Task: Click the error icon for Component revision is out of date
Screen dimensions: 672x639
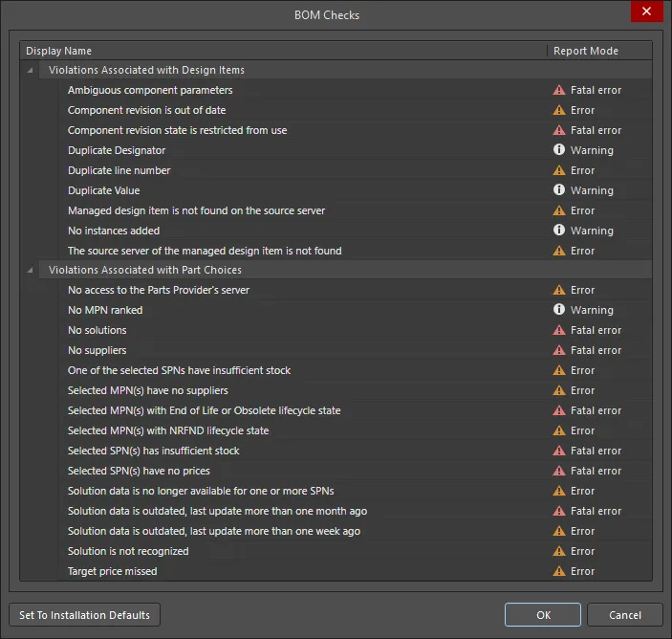Action: 559,110
